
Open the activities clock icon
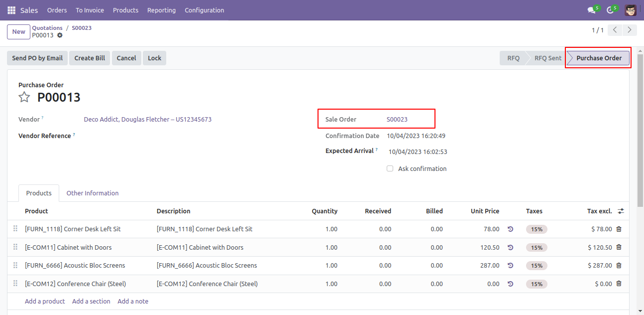[x=610, y=10]
